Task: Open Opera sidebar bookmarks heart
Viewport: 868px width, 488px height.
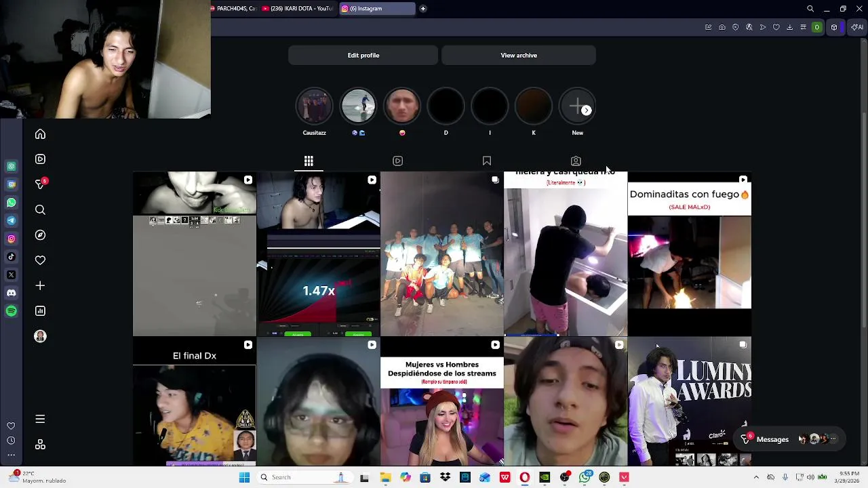Action: pos(11,426)
